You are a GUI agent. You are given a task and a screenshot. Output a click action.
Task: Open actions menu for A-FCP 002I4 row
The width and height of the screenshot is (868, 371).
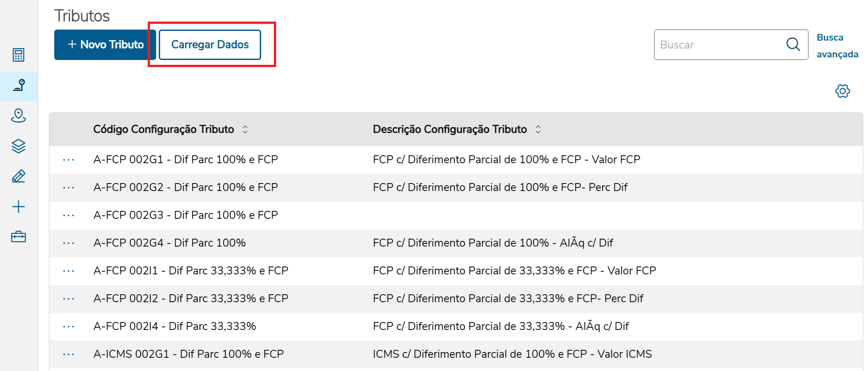click(69, 326)
